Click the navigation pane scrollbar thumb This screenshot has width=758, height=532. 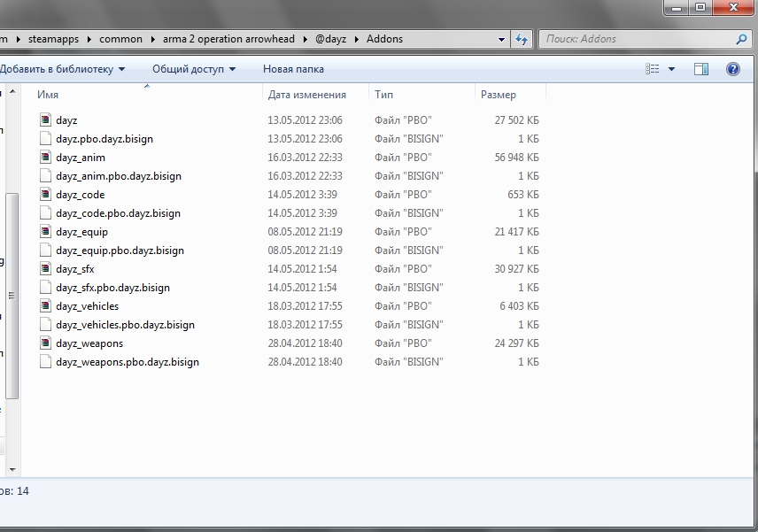click(12, 297)
